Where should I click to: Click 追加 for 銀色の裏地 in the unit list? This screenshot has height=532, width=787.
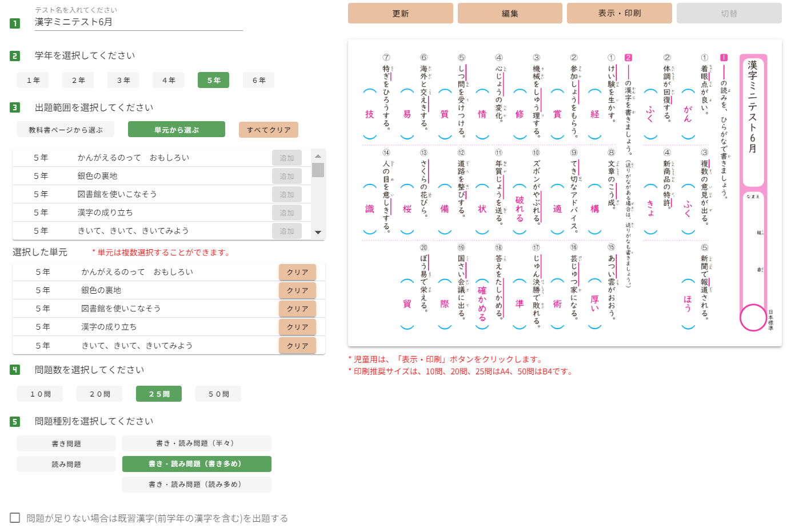point(287,176)
